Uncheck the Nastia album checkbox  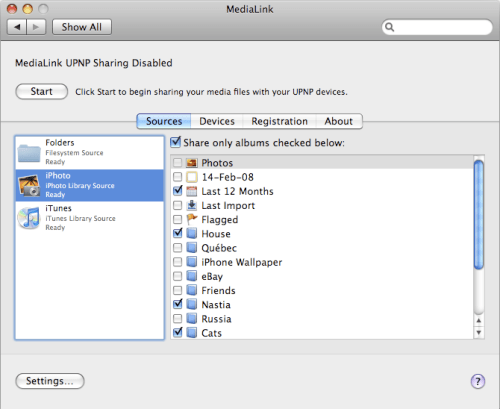pyautogui.click(x=178, y=304)
